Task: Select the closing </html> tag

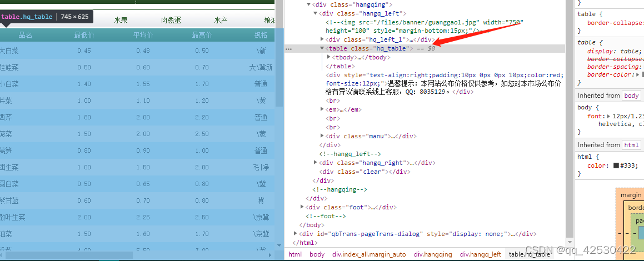Action: (x=305, y=243)
